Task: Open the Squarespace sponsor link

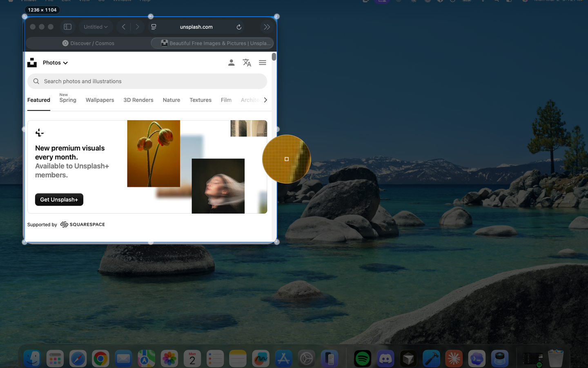Action: tap(83, 224)
